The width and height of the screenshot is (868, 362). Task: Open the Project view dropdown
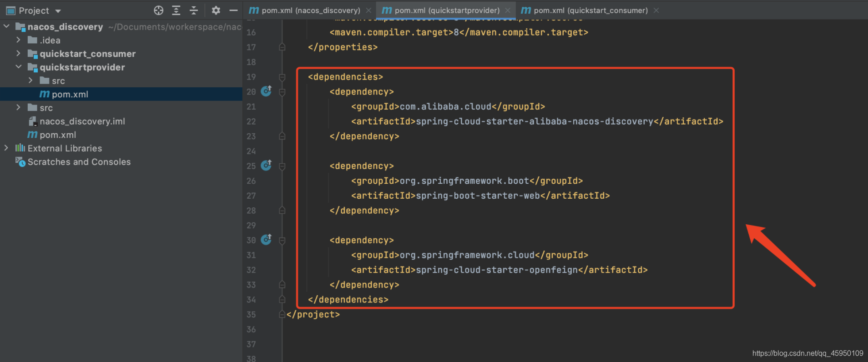click(x=58, y=11)
